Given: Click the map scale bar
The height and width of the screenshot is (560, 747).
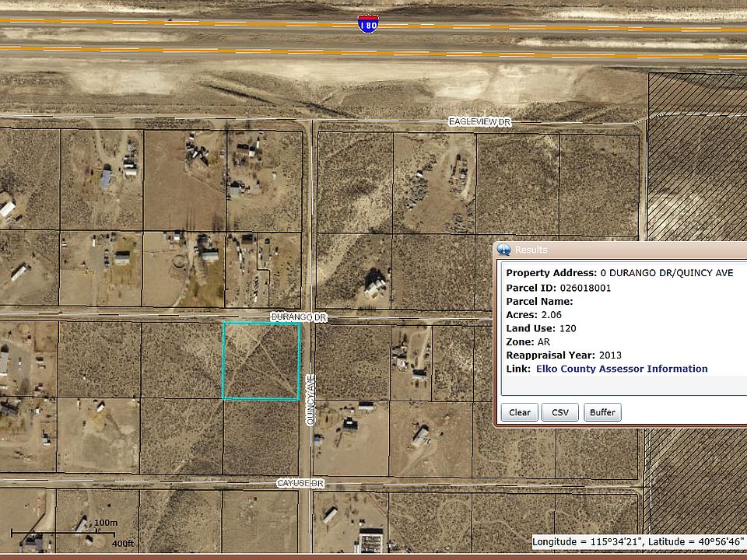Looking at the screenshot, I should click(63, 533).
